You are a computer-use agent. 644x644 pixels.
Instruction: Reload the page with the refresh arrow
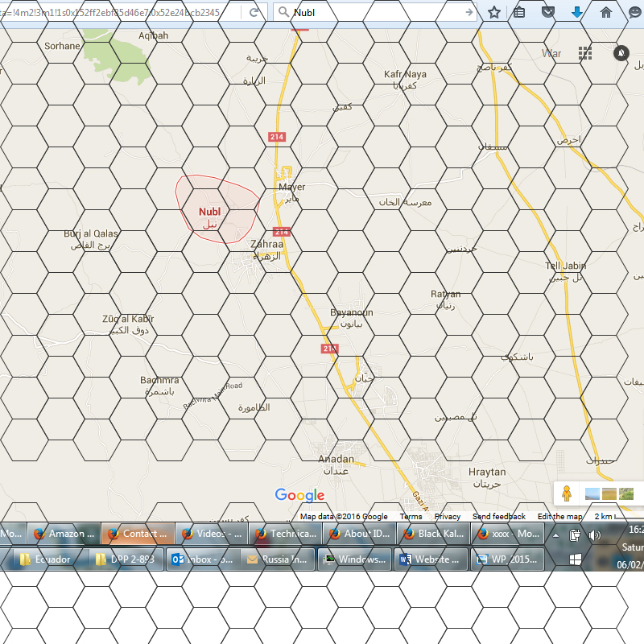[254, 12]
